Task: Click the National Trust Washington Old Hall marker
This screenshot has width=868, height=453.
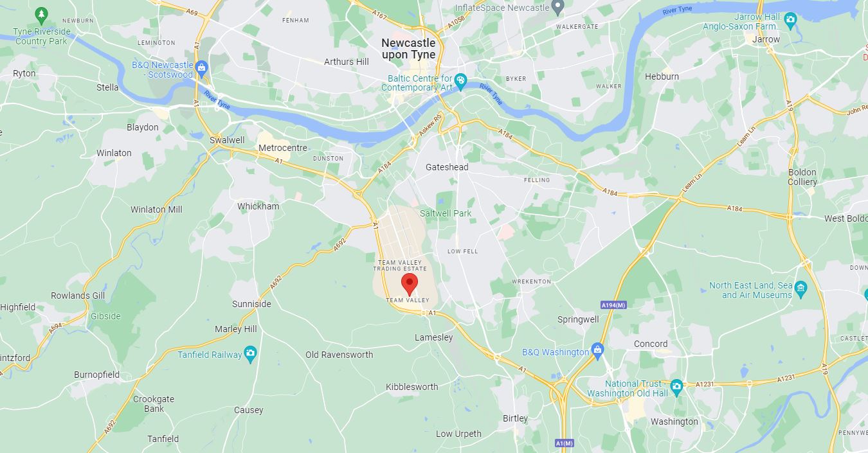Action: pos(676,386)
